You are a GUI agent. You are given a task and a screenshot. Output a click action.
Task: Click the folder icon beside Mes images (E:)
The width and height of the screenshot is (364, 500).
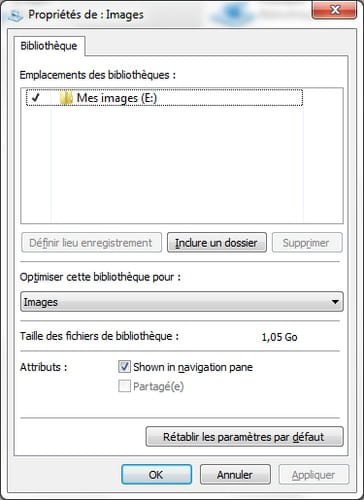tap(66, 98)
